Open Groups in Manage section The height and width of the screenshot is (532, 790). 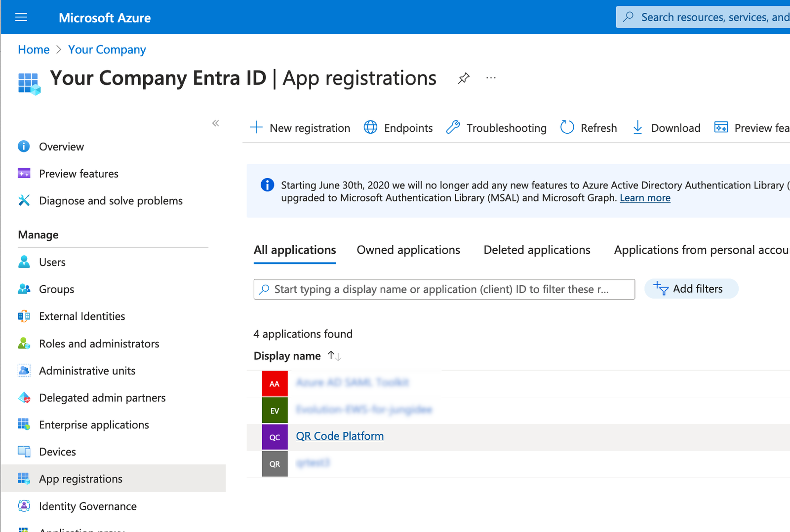click(56, 289)
